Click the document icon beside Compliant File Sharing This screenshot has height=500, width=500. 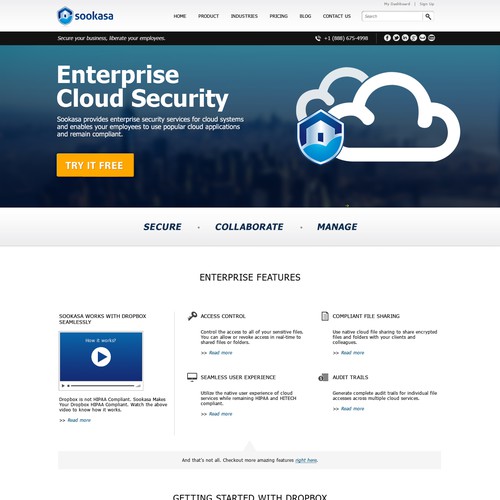(x=324, y=316)
